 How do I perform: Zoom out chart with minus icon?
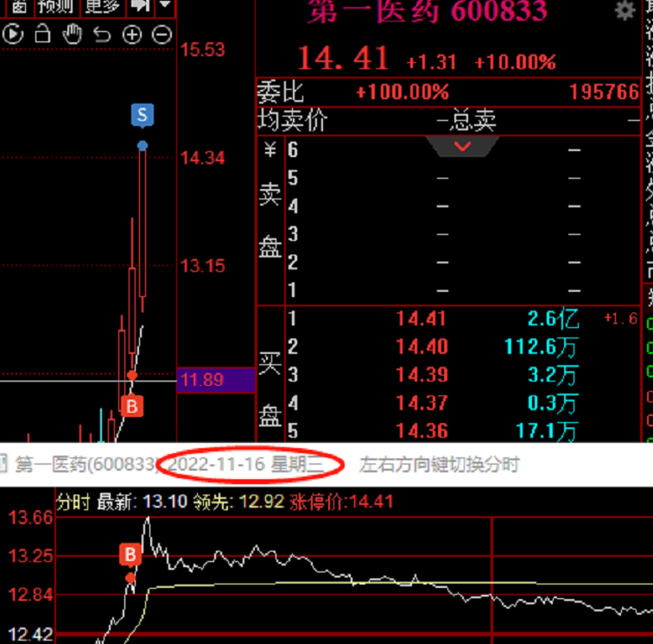162,35
